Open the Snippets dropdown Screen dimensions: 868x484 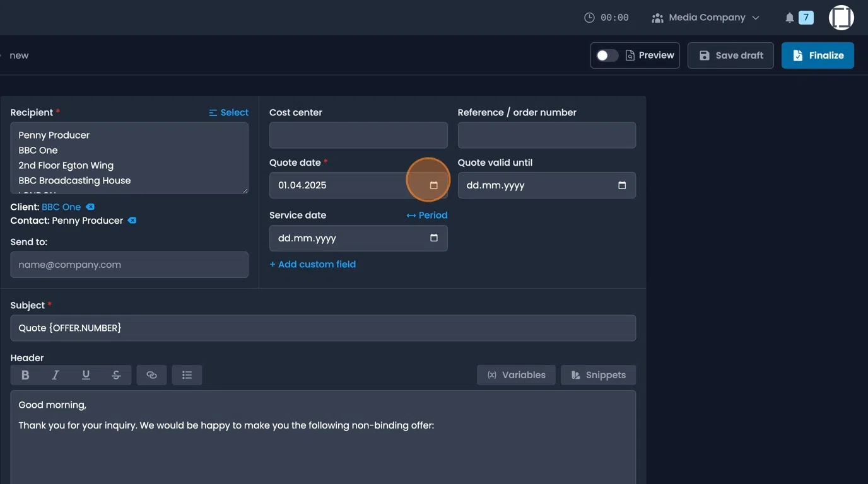pyautogui.click(x=598, y=374)
